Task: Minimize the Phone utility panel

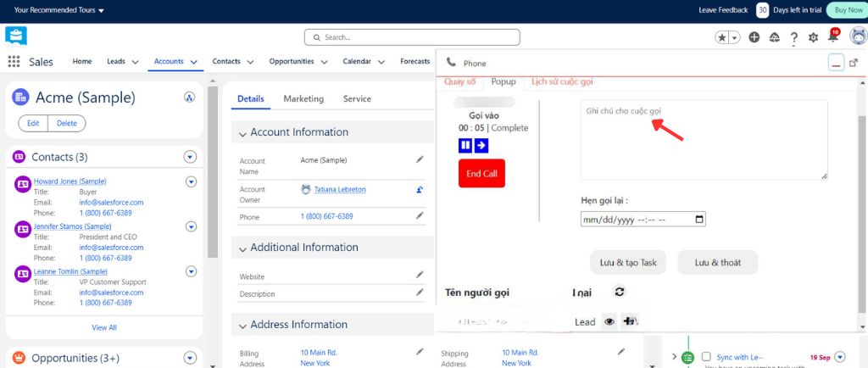Action: coord(836,63)
